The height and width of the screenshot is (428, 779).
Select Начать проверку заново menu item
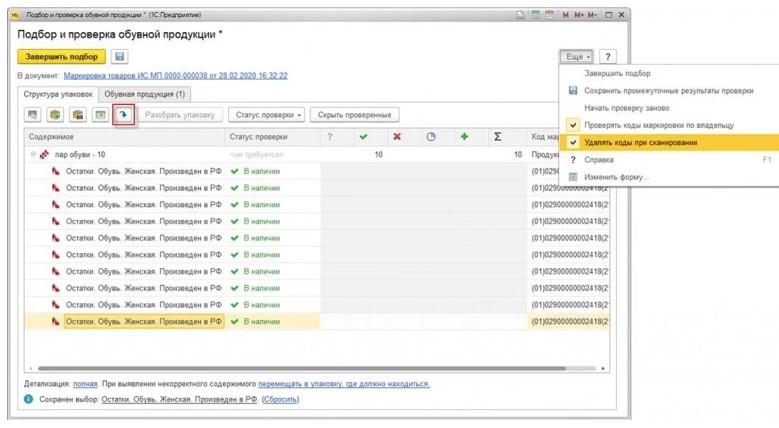pos(627,108)
